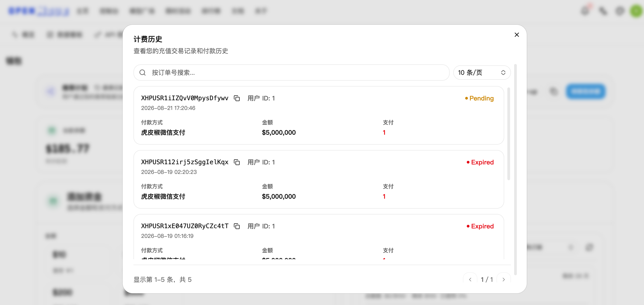
Task: Select order ID text XHPUSR112irj5zSggIelKqx
Action: point(184,162)
